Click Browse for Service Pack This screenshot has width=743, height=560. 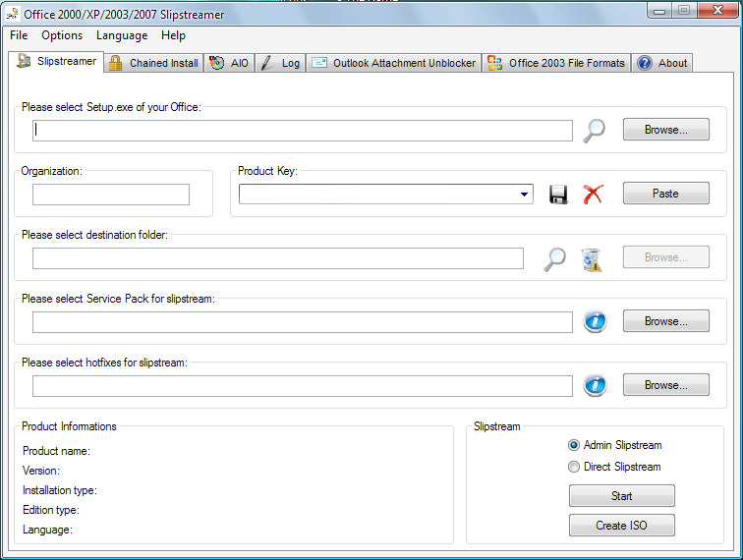665,321
